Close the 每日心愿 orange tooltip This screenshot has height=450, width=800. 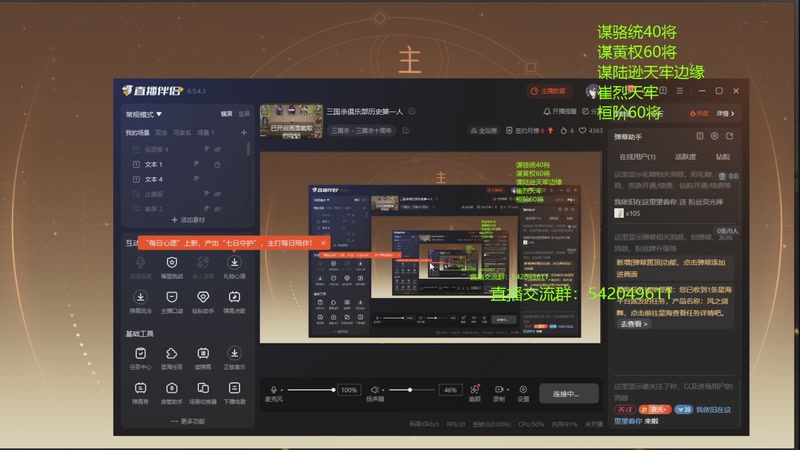[323, 243]
